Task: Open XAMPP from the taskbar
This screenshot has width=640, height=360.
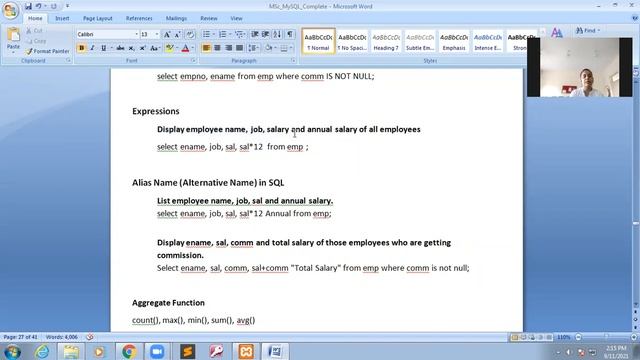Action: (x=246, y=351)
